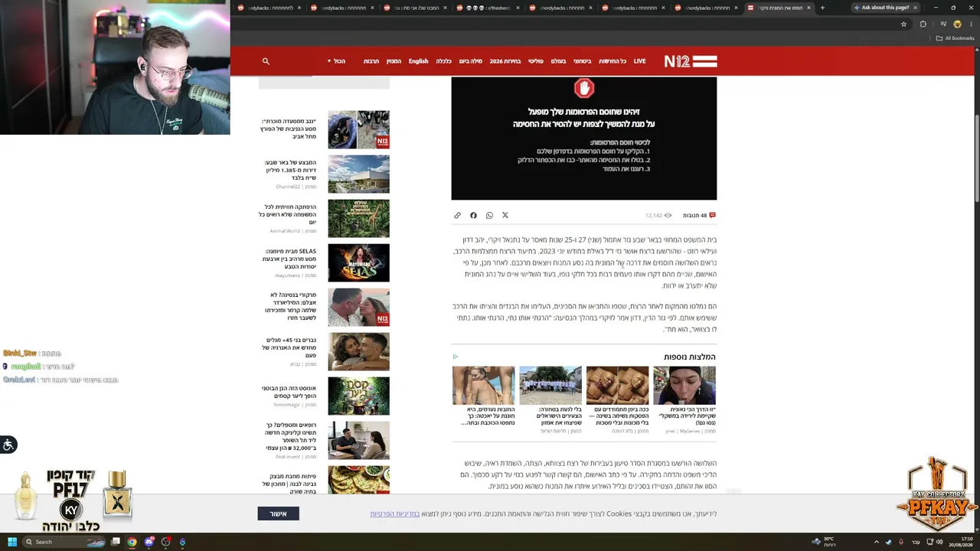Open the המגזין section
980x551 pixels.
[394, 61]
